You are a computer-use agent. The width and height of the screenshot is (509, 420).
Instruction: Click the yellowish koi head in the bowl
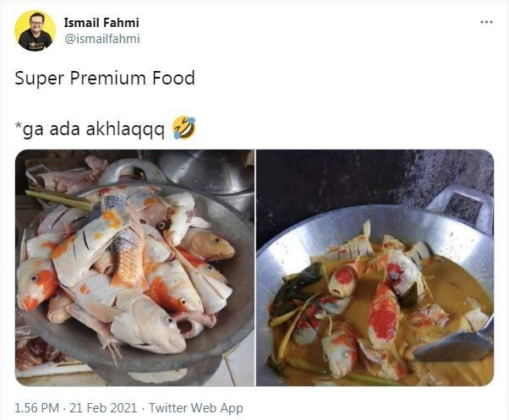[x=207, y=244]
